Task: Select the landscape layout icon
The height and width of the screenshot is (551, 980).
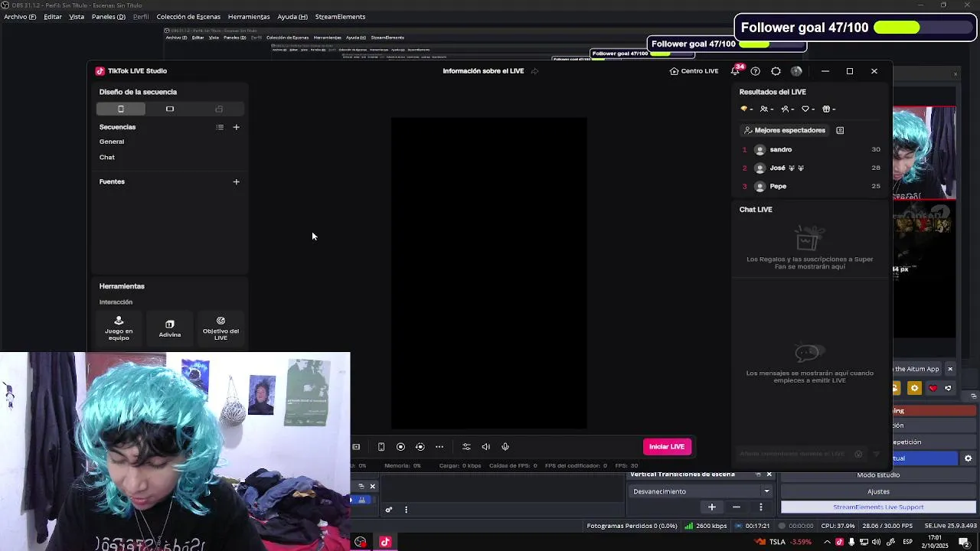Action: (x=170, y=109)
